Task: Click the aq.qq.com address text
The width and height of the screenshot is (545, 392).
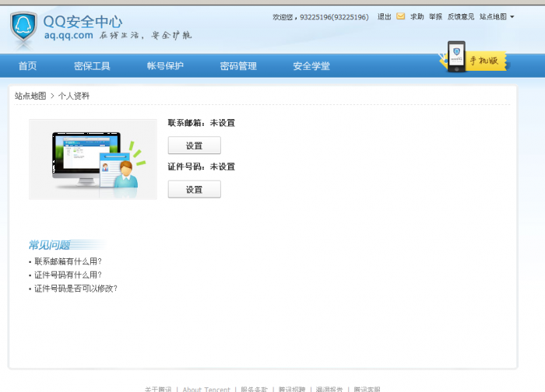Action: point(69,35)
